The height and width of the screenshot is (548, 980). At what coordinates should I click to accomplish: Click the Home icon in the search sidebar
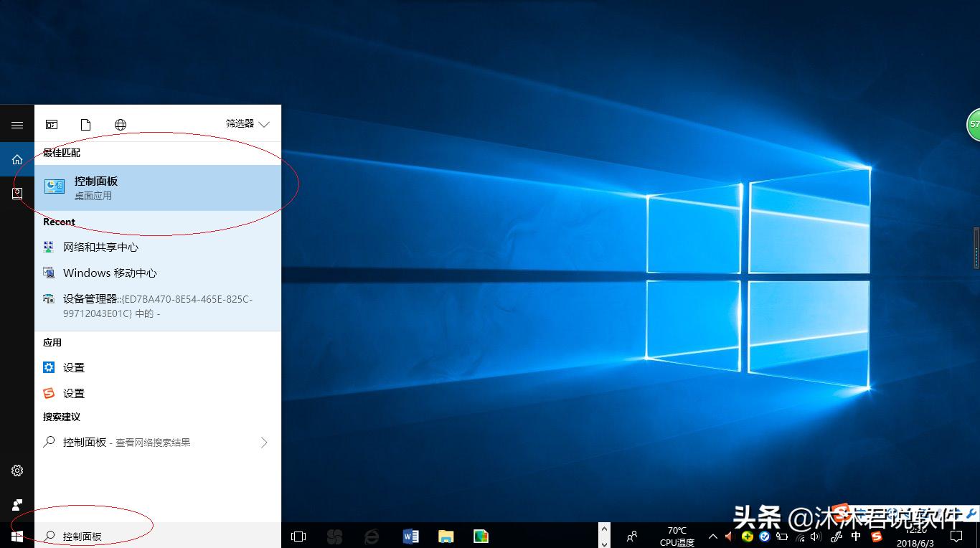pos(17,159)
